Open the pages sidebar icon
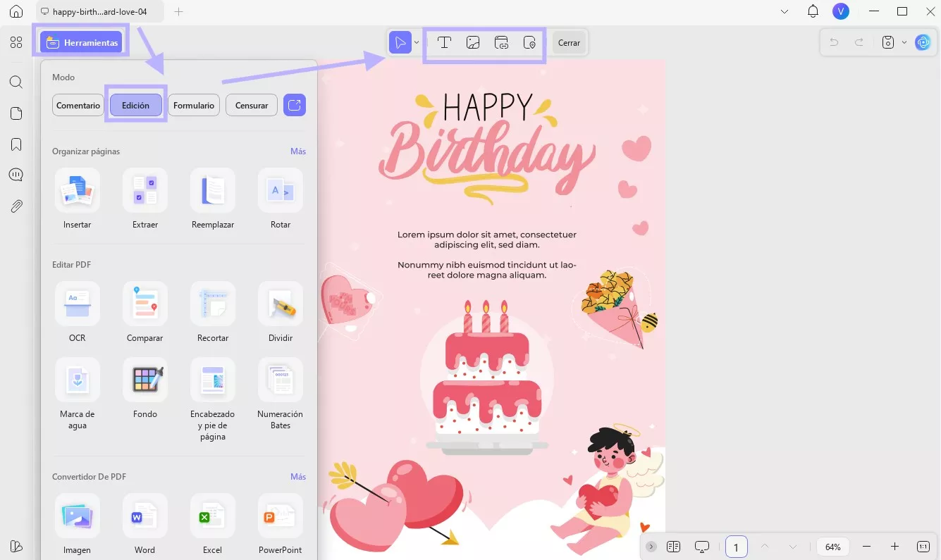The image size is (941, 560). (16, 113)
